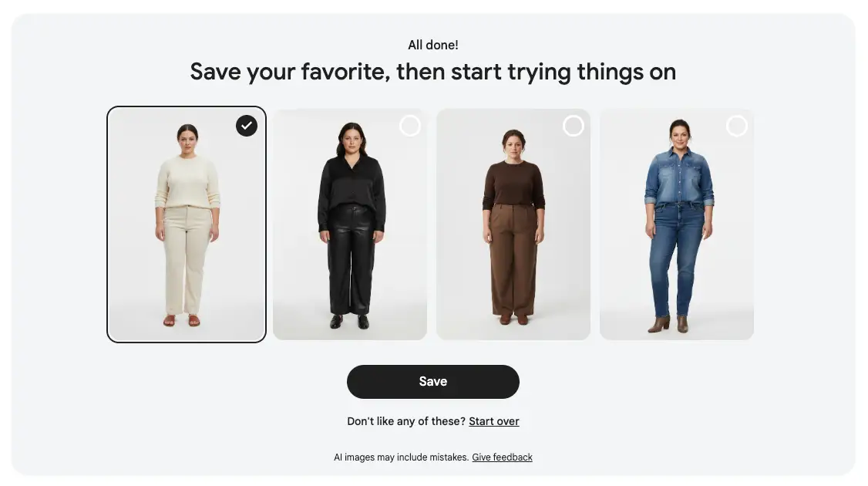This screenshot has width=868, height=486.
Task: Click the Save button
Action: (433, 382)
